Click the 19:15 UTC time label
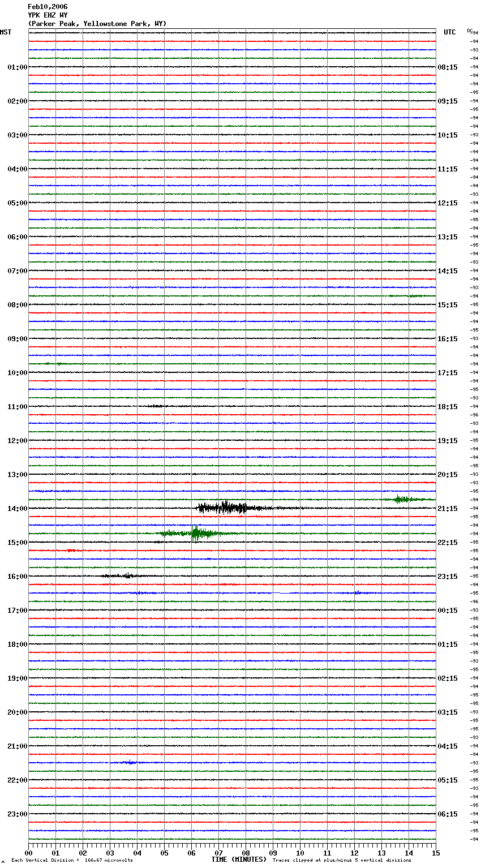The image size is (481, 868). pyautogui.click(x=448, y=441)
